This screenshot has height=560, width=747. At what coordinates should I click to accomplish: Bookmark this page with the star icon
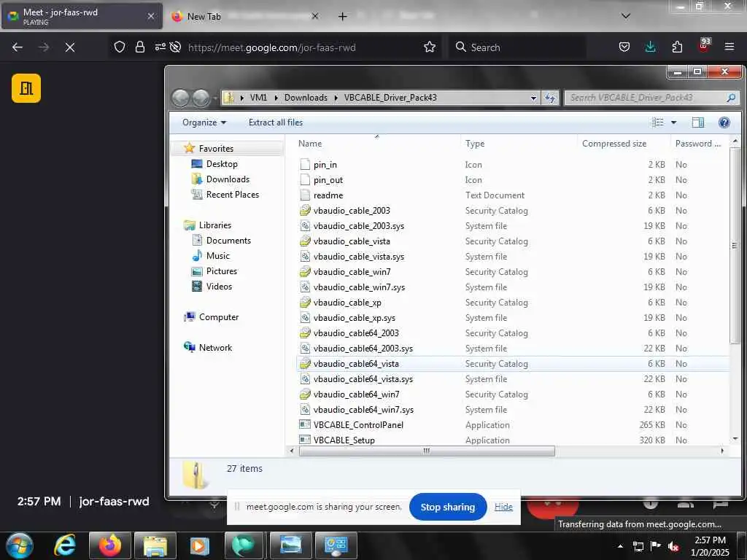click(430, 47)
